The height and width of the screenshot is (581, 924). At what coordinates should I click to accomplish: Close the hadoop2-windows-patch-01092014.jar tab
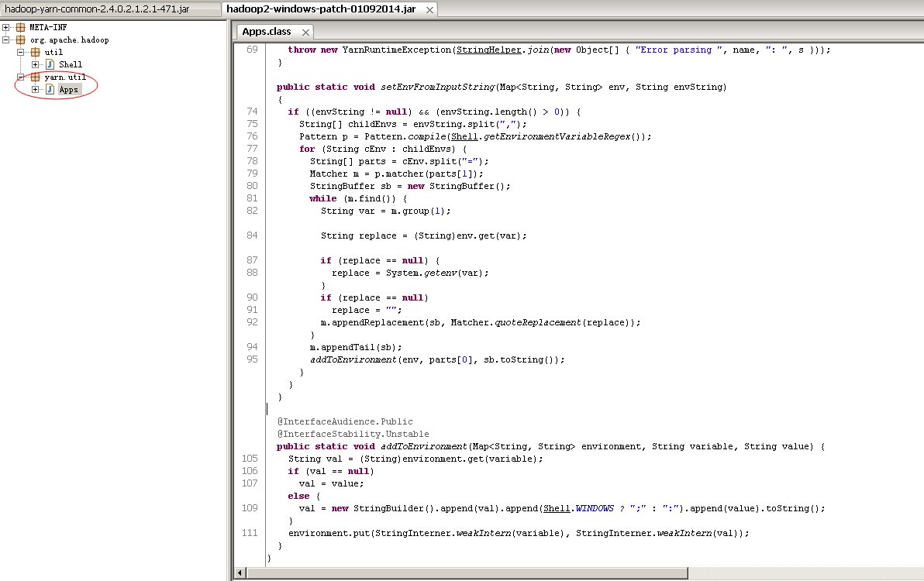click(x=429, y=9)
